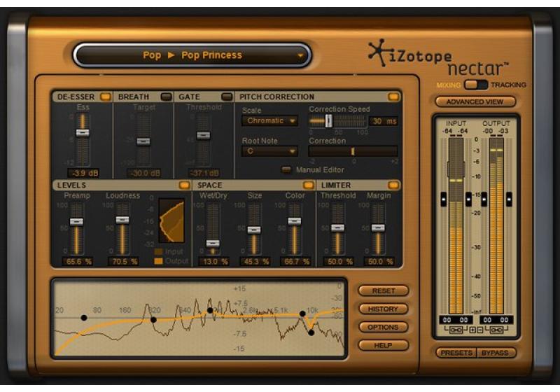Select the EQ node near 10k

click(302, 314)
